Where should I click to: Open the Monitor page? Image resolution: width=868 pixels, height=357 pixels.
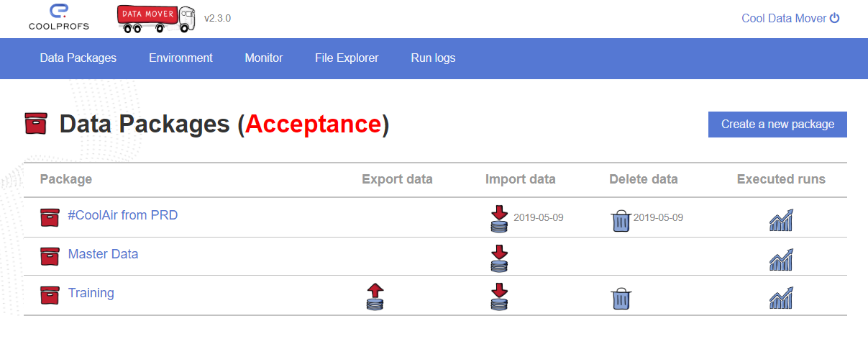(x=264, y=58)
